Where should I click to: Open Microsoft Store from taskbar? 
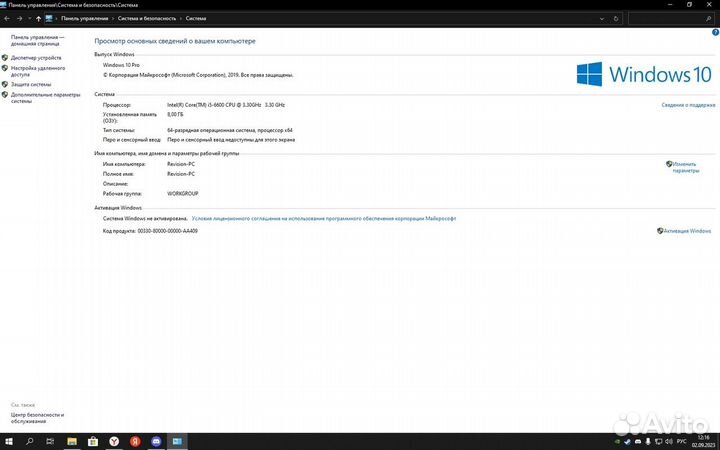coord(93,441)
